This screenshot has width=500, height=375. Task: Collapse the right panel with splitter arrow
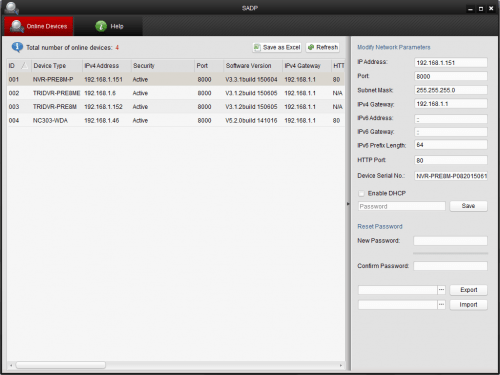click(x=348, y=204)
